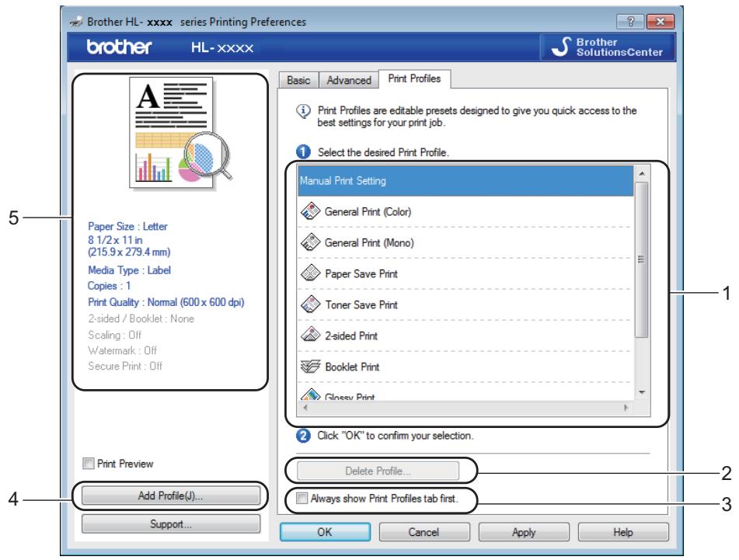The height and width of the screenshot is (560, 739).
Task: Choose General Print (Mono) profile text
Action: point(369,243)
